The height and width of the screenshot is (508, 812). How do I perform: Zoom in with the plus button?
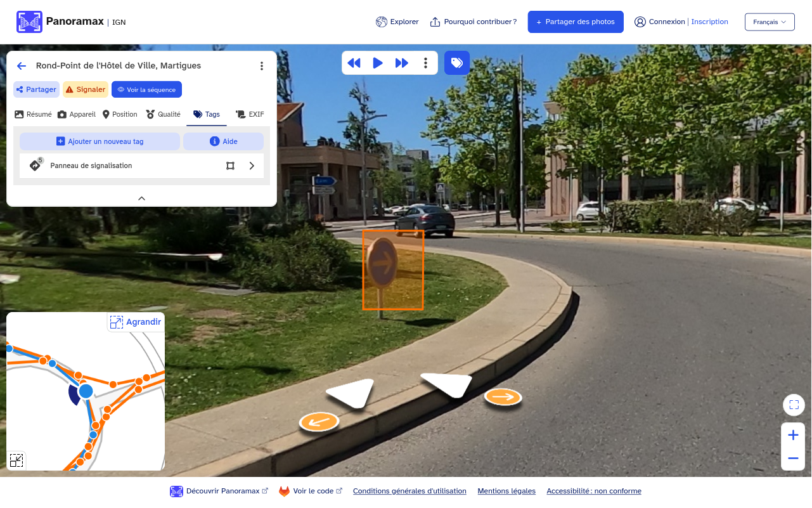pos(793,435)
